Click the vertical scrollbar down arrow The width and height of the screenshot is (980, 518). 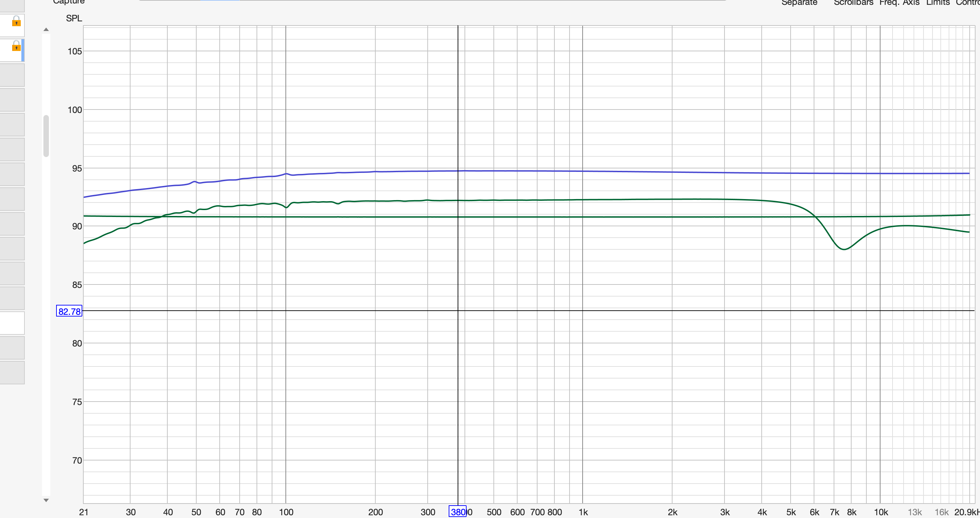[46, 500]
